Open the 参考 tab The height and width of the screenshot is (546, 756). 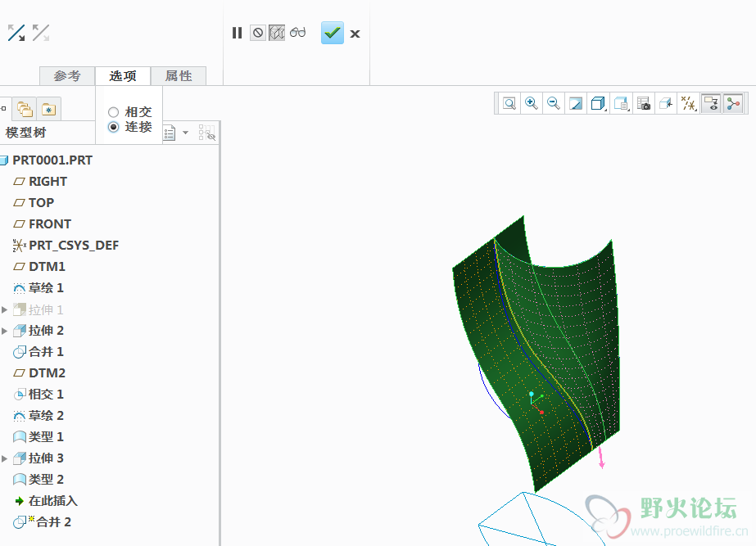[x=67, y=75]
